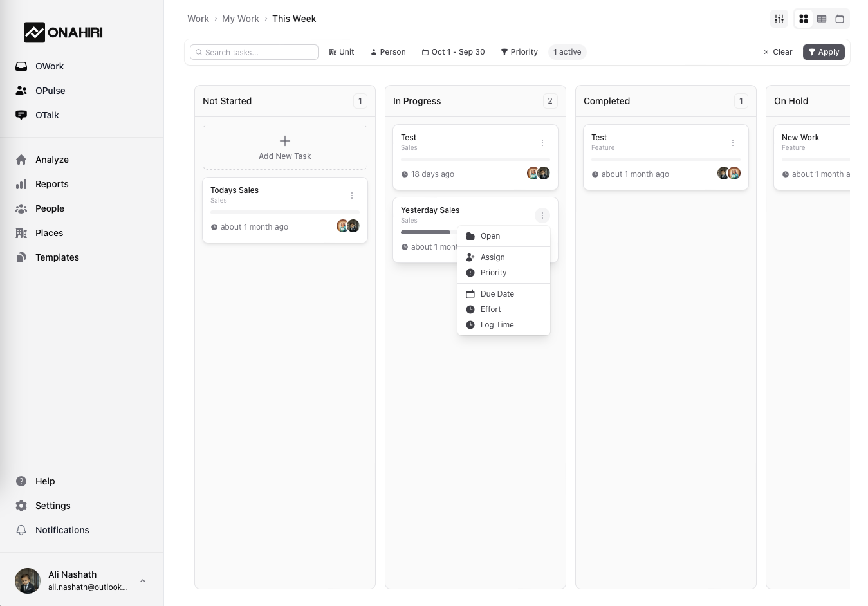Image resolution: width=868 pixels, height=606 pixels.
Task: Open Places building icon
Action: point(21,233)
